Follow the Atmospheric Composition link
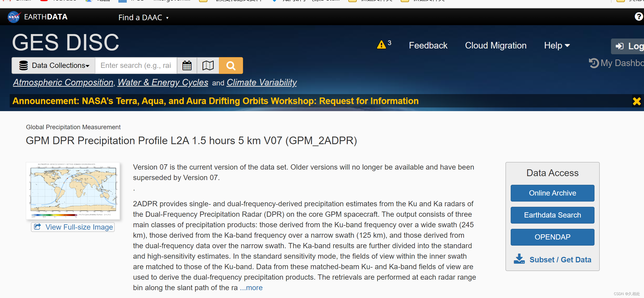 [63, 83]
